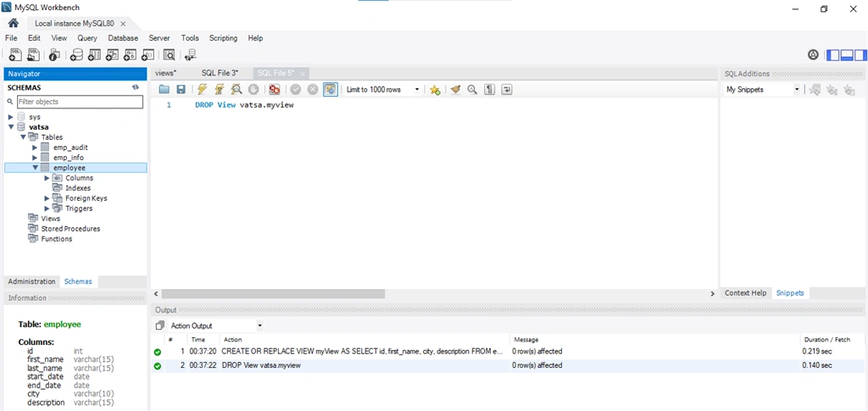The height and width of the screenshot is (411, 868).
Task: Search table data icon in main toolbar
Action: click(x=169, y=54)
